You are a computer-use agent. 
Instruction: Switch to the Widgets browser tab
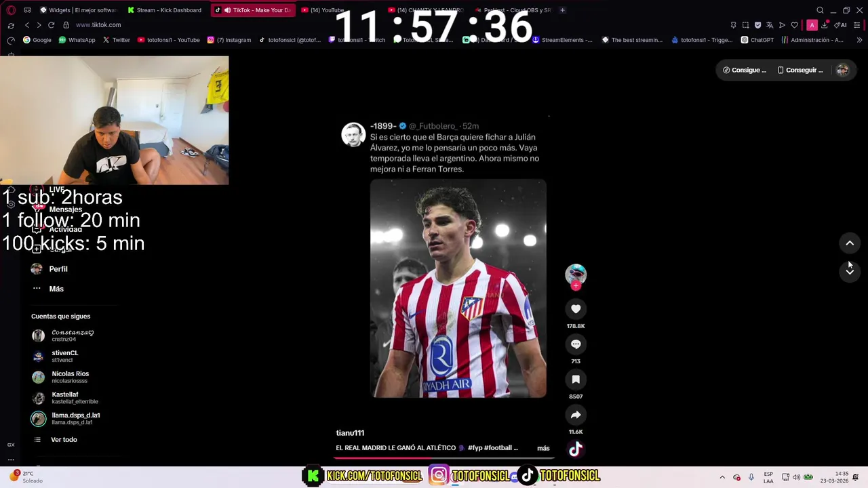click(77, 10)
